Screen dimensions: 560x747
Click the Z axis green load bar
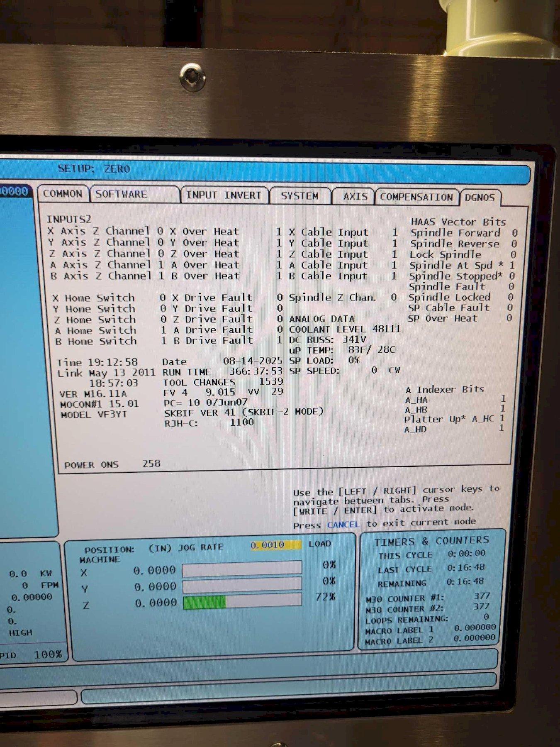point(205,602)
